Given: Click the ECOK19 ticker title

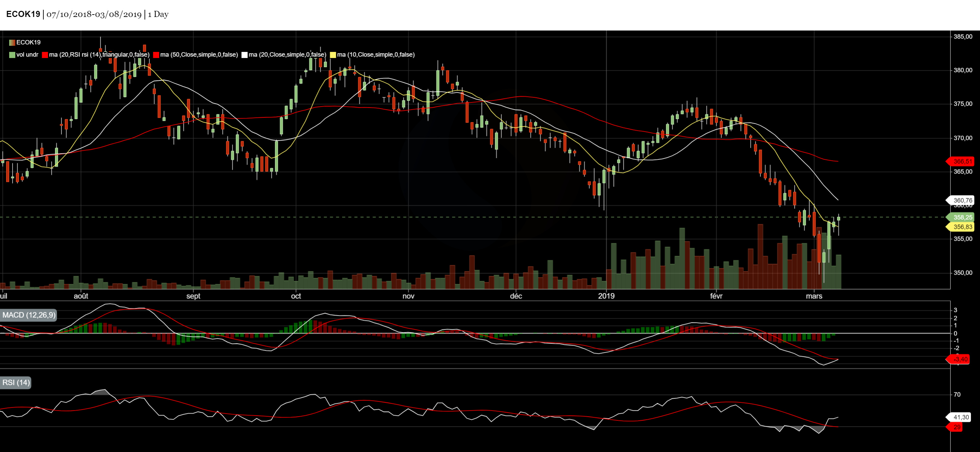Looking at the screenshot, I should 23,14.
